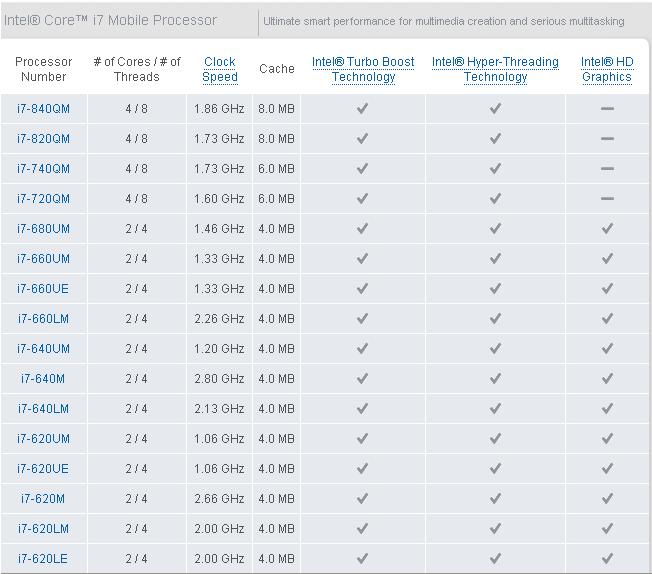Open the Intel Hyper-Threading Technology link
This screenshot has height=574, width=652.
tap(495, 69)
